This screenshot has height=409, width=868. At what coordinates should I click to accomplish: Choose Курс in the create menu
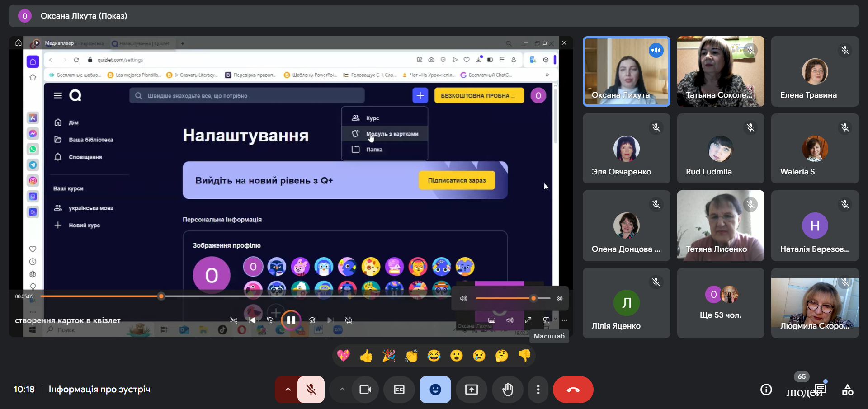tap(385, 118)
